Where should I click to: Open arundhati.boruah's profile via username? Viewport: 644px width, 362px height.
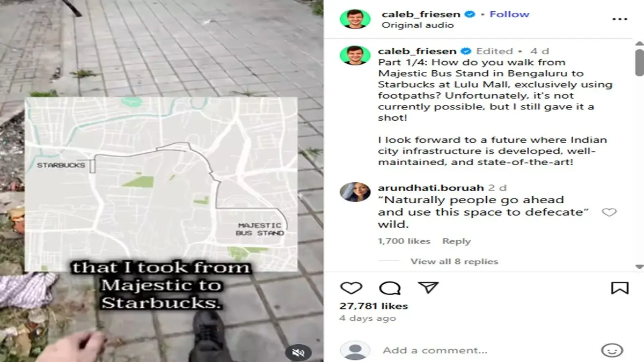pos(431,188)
